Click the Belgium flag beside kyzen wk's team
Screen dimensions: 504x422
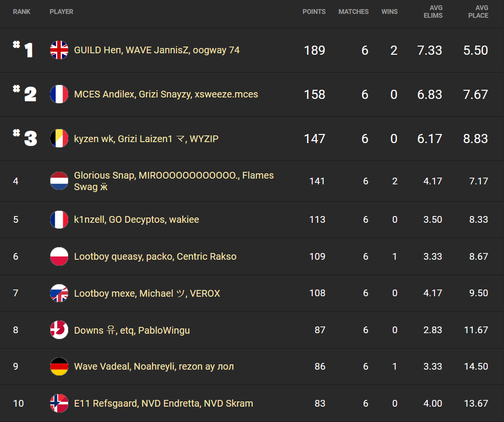(59, 138)
